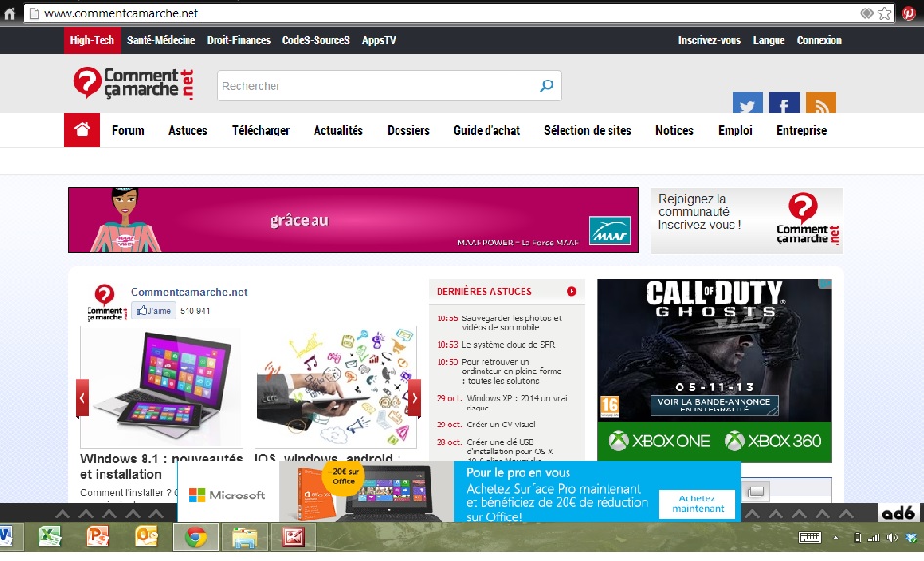
Task: Click the Connexion link
Action: [x=819, y=40]
